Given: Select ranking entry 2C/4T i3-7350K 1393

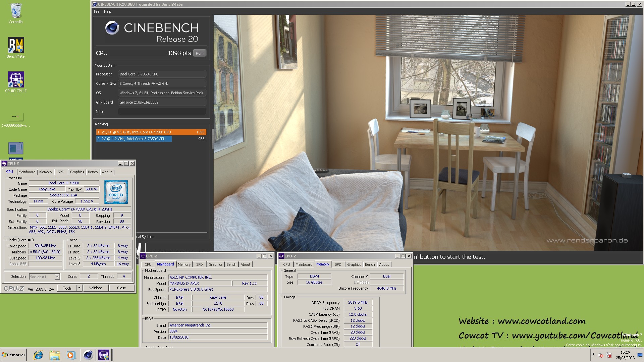Looking at the screenshot, I should (151, 132).
